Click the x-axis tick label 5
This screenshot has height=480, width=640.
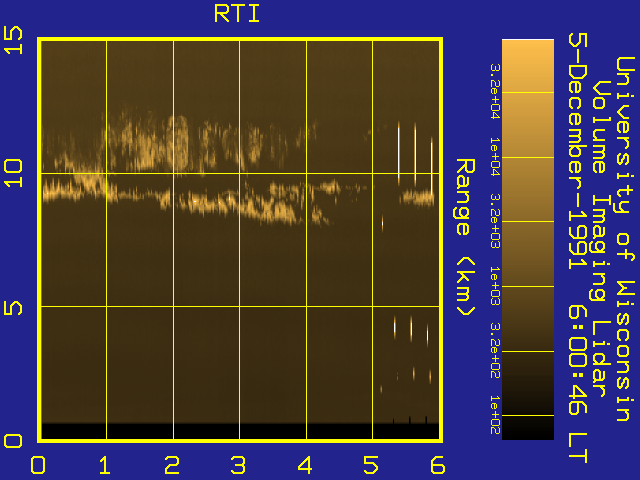[x=371, y=464]
